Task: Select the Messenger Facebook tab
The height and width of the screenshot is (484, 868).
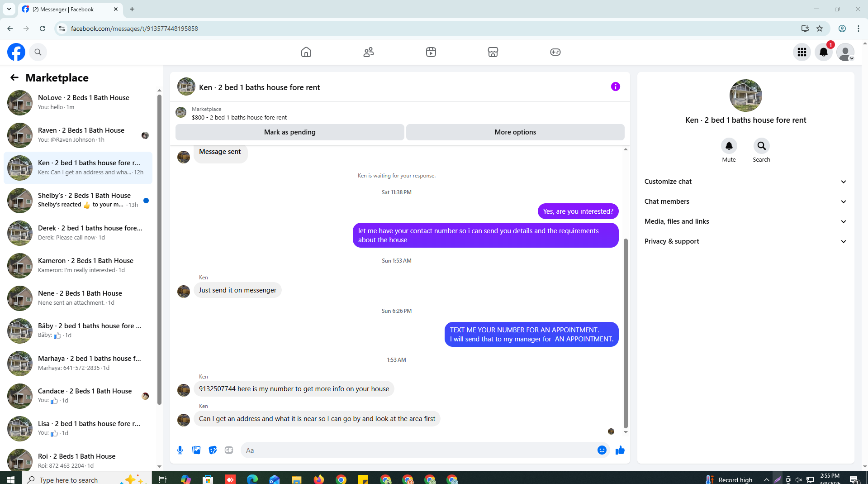Action: (70, 9)
